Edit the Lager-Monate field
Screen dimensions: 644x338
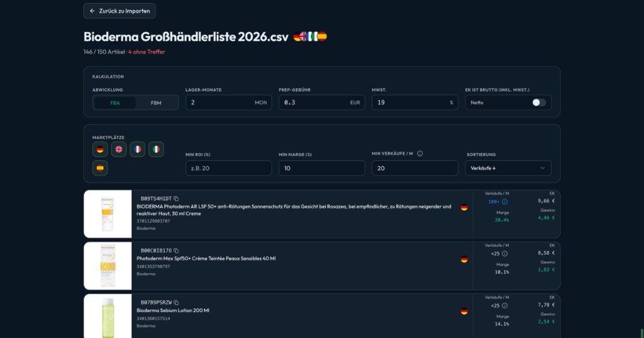(228, 103)
